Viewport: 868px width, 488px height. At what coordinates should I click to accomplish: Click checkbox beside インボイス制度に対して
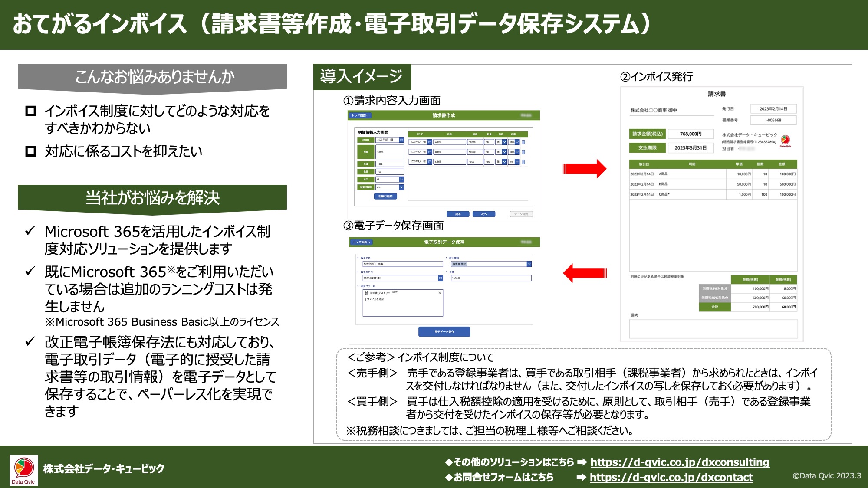coord(30,111)
